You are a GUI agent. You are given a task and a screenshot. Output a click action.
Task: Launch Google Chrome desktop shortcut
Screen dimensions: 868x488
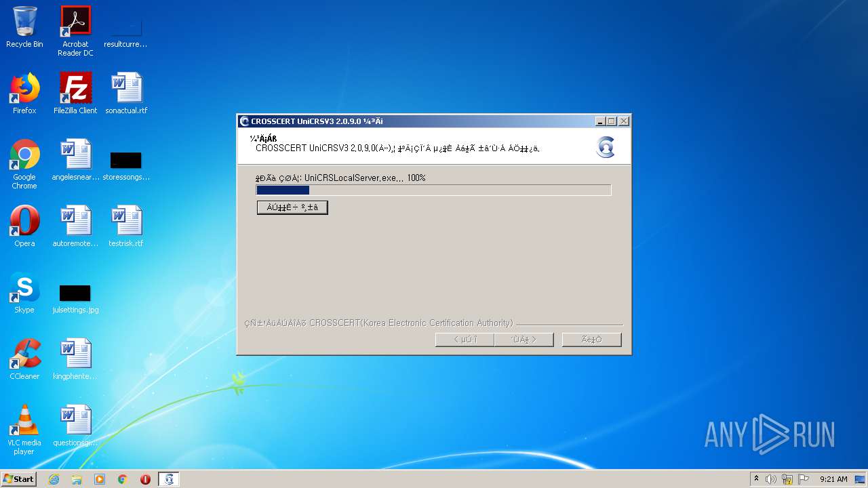coord(24,164)
